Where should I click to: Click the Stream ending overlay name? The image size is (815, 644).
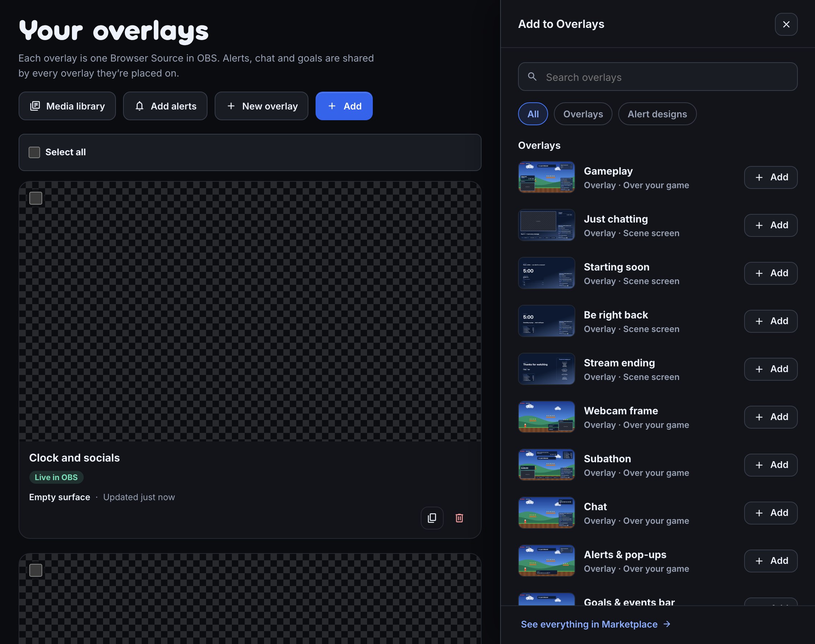619,363
